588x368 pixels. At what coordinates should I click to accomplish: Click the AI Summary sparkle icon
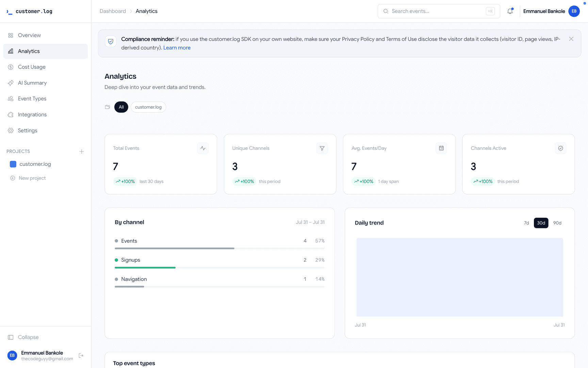pyautogui.click(x=11, y=83)
